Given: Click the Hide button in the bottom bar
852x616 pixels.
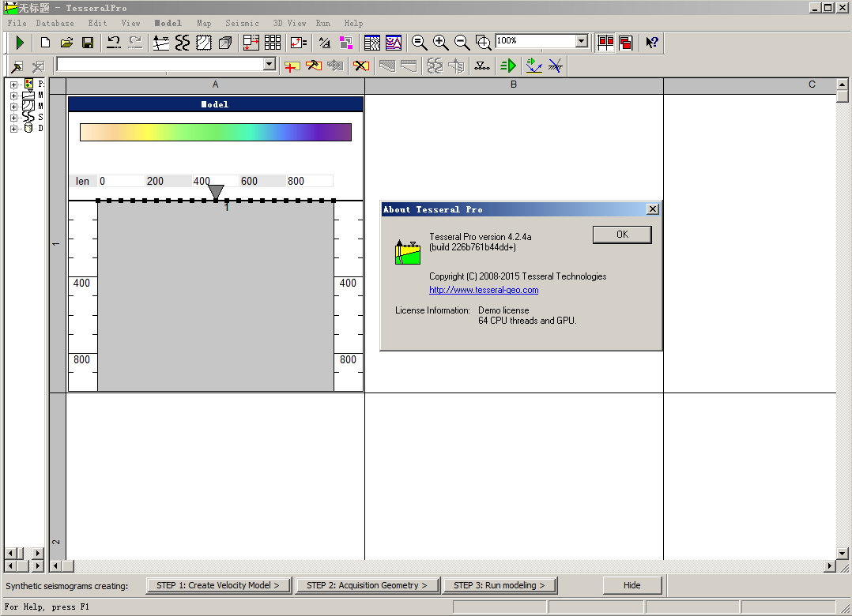Looking at the screenshot, I should click(632, 585).
